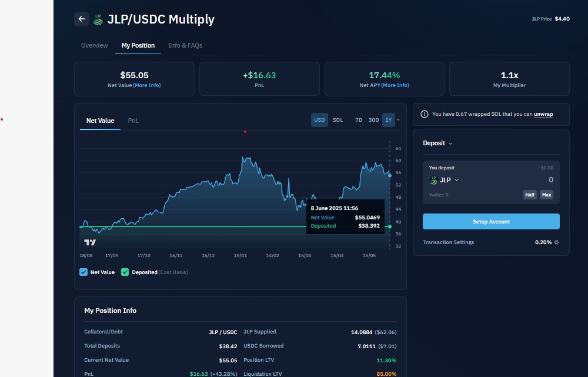Click the info icon in wrapped SOL notice

(x=424, y=114)
